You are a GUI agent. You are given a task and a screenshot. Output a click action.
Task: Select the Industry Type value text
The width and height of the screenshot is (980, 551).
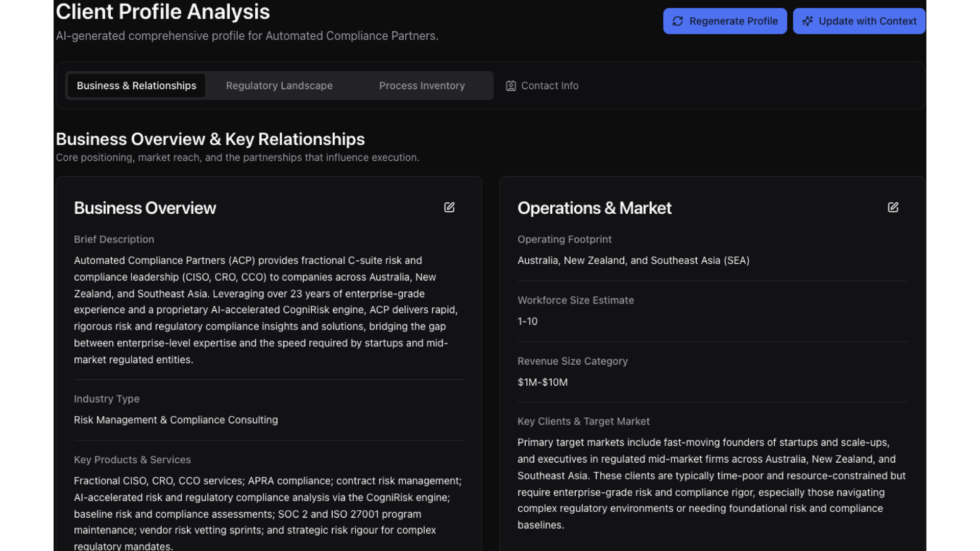click(176, 420)
